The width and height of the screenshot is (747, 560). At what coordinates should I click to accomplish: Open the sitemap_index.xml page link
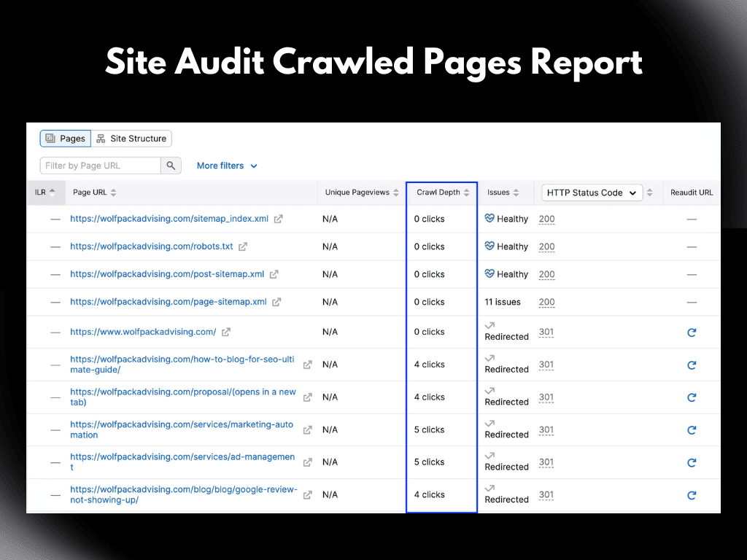(169, 219)
